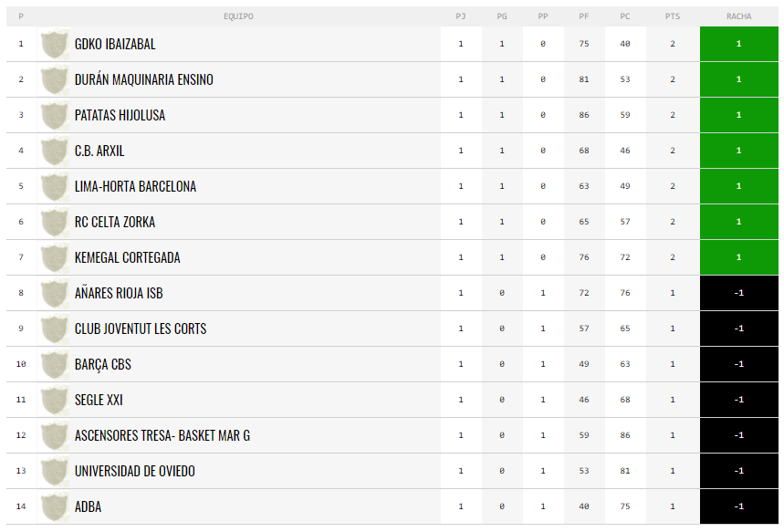The height and width of the screenshot is (532, 784).
Task: Click GDKO IBAIZABAL's green streak cell
Action: [739, 44]
